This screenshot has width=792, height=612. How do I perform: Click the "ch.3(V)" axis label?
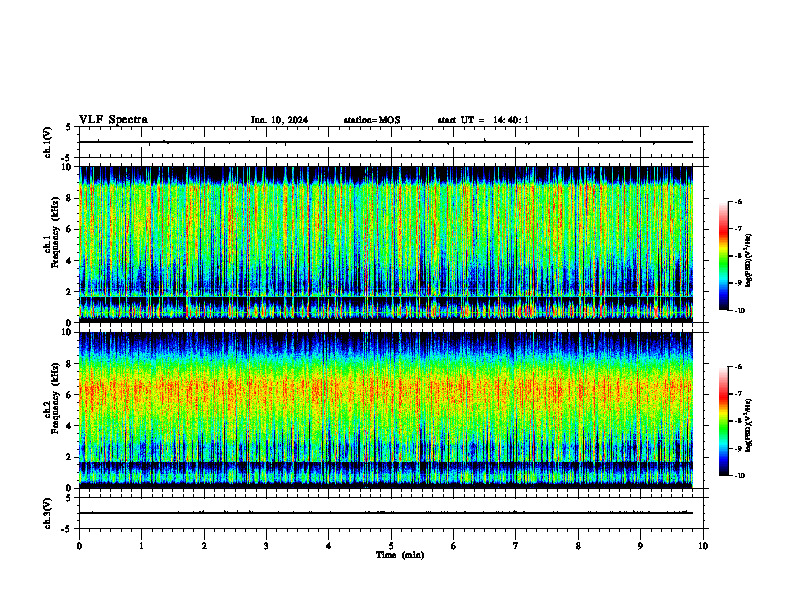point(48,513)
